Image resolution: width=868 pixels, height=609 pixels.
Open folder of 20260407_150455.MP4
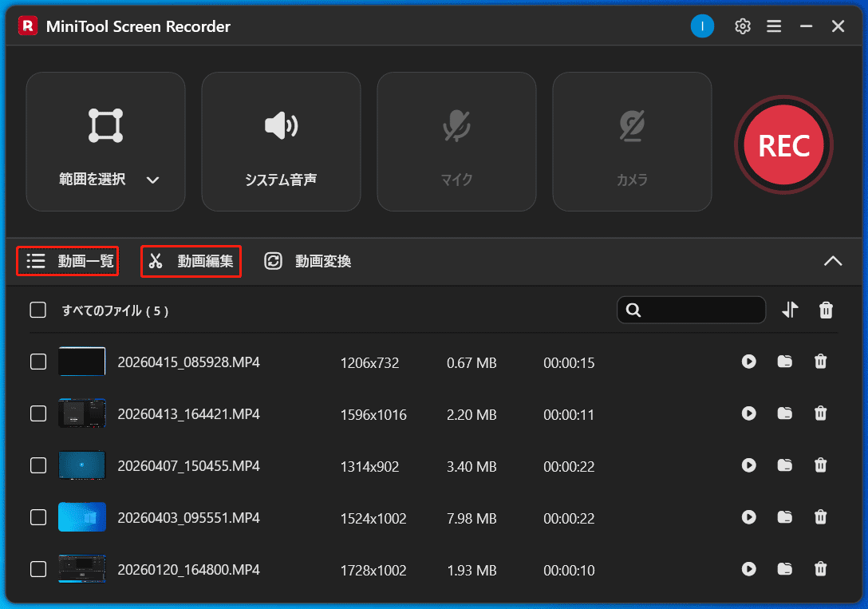pyautogui.click(x=785, y=465)
